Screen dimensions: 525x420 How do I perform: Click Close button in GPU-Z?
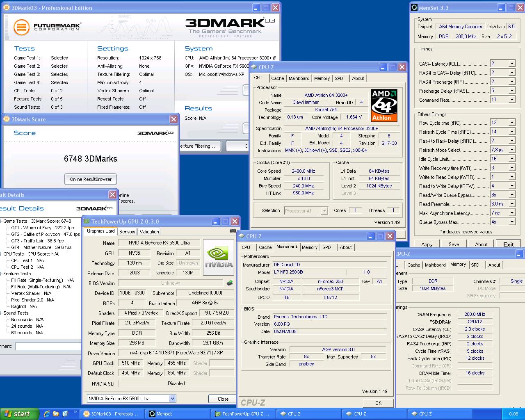click(223, 399)
